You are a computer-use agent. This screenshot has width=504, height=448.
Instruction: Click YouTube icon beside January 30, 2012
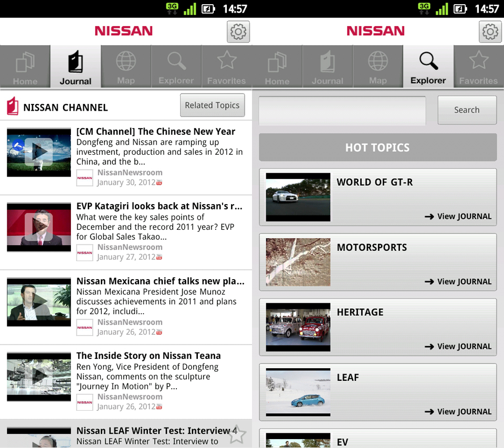[x=159, y=183]
